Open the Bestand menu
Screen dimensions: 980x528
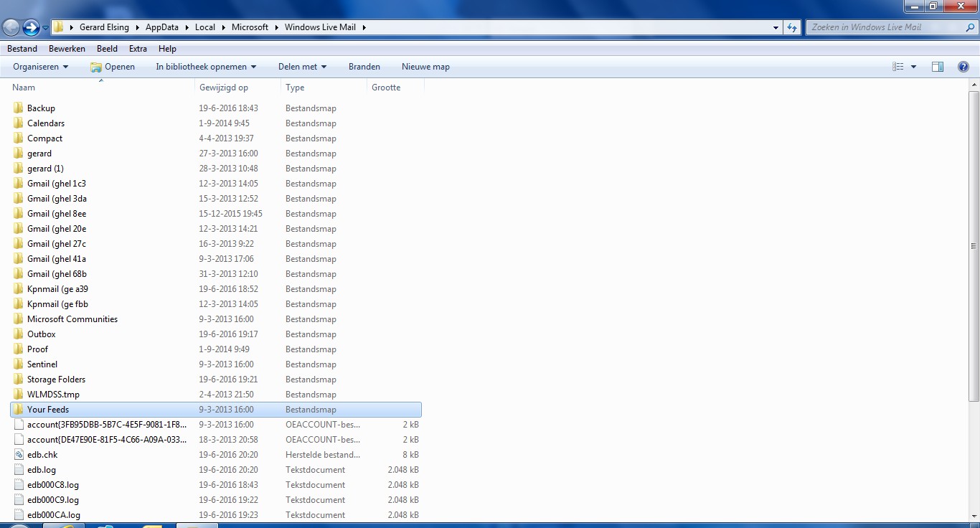[x=22, y=49]
